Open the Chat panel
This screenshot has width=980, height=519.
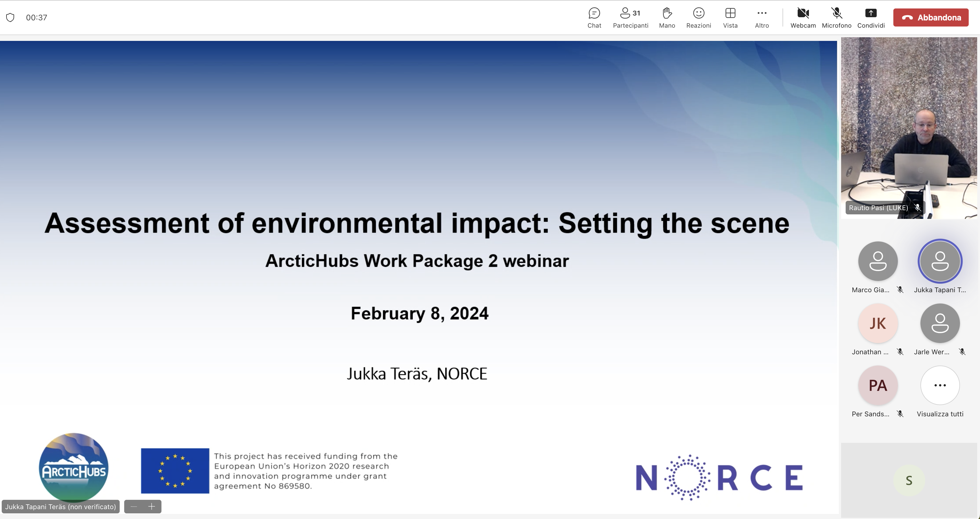tap(594, 17)
